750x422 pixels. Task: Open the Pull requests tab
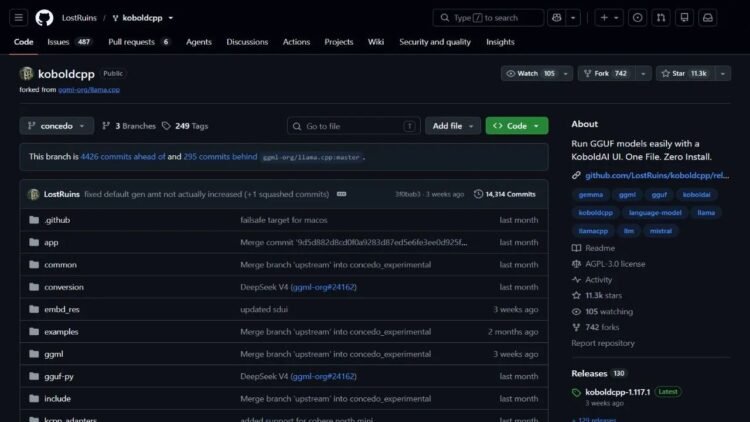tap(139, 42)
